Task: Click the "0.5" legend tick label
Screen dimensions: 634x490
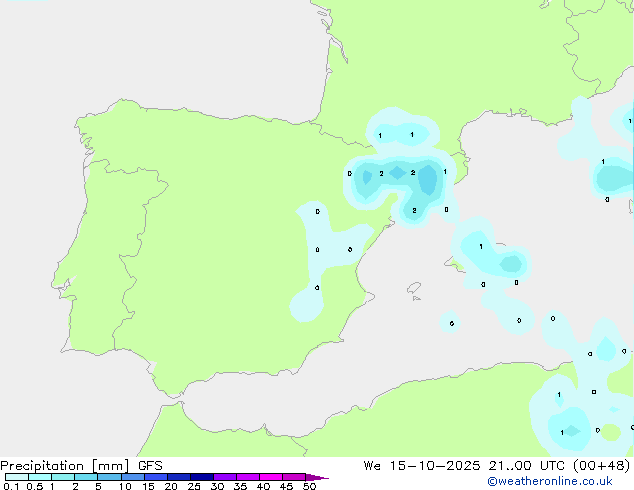Action: coord(35,486)
